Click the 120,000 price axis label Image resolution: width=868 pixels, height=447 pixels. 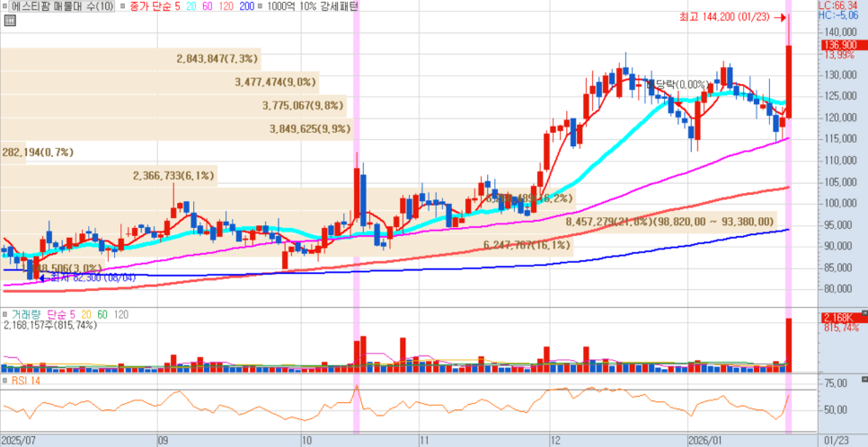pyautogui.click(x=840, y=118)
